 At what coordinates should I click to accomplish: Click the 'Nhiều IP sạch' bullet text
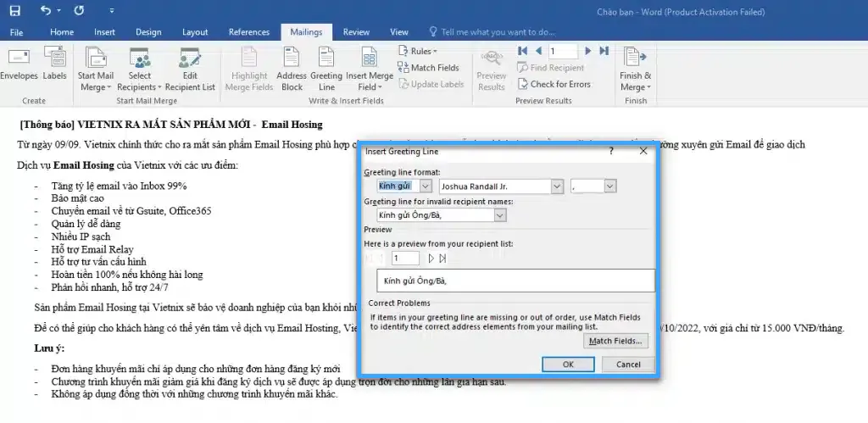pyautogui.click(x=81, y=237)
